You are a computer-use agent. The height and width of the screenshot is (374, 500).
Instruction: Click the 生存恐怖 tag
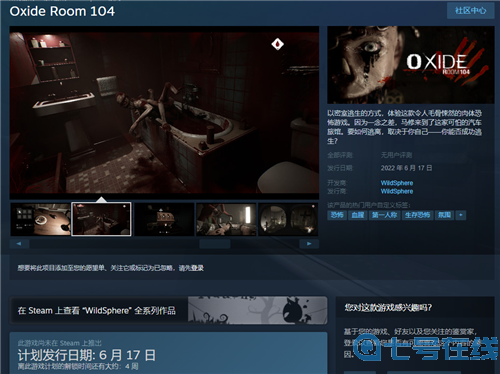[x=417, y=215]
